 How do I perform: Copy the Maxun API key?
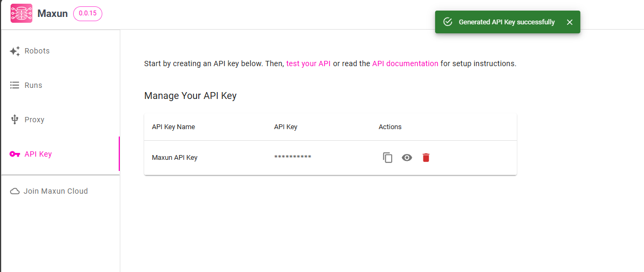388,158
